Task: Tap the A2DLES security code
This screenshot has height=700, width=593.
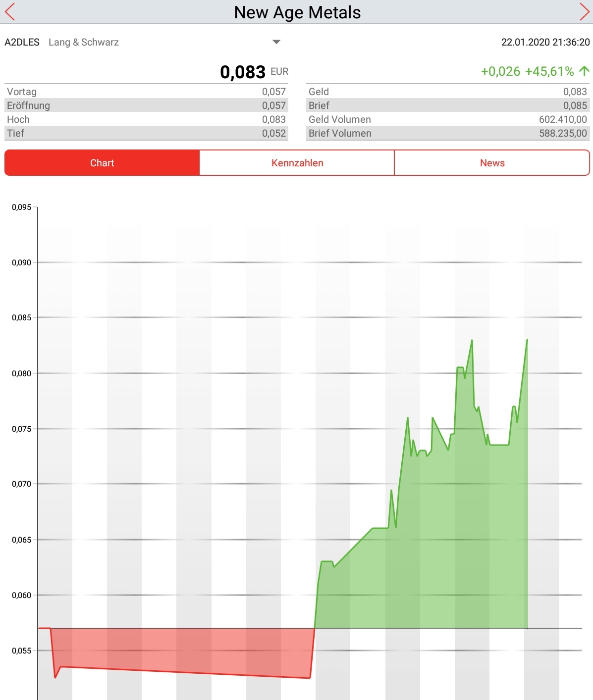Action: coord(22,42)
